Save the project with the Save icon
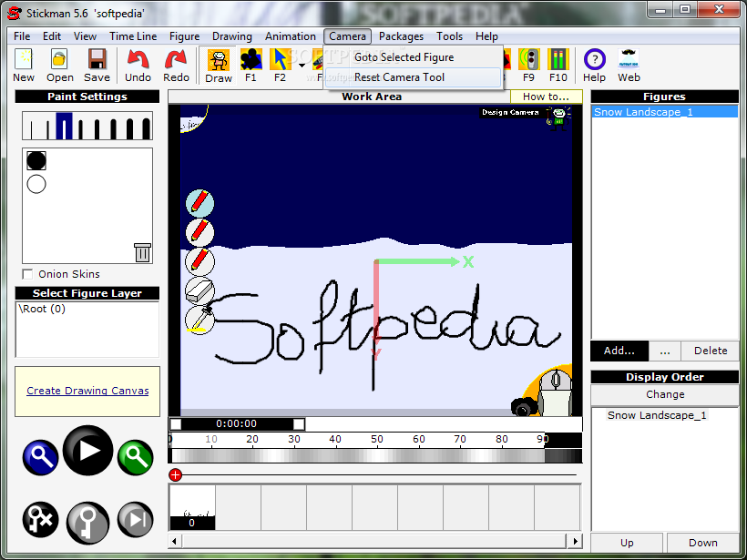747x560 pixels. pos(97,66)
